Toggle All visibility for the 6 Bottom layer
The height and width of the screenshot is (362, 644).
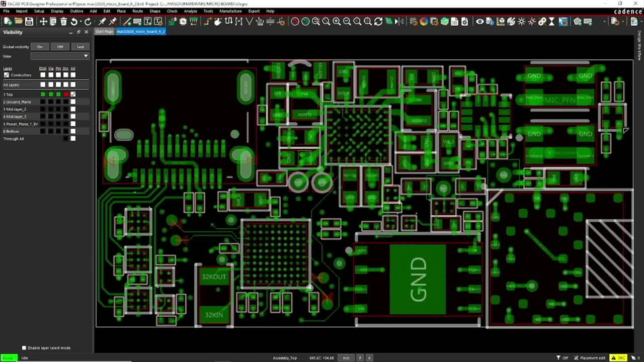(x=73, y=131)
